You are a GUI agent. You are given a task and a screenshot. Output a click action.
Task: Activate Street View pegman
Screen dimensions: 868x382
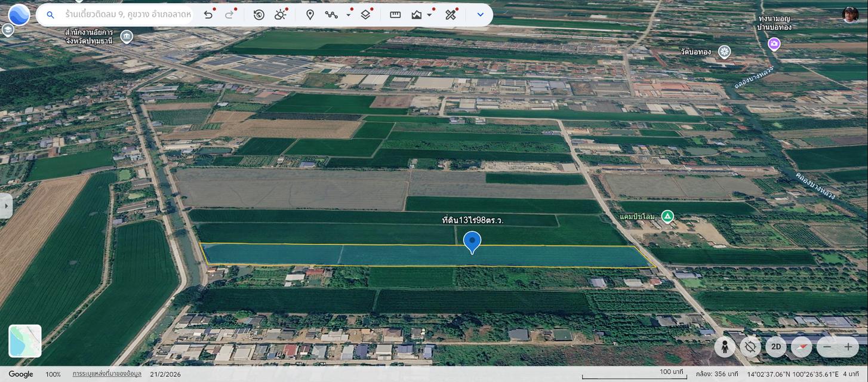click(x=725, y=346)
